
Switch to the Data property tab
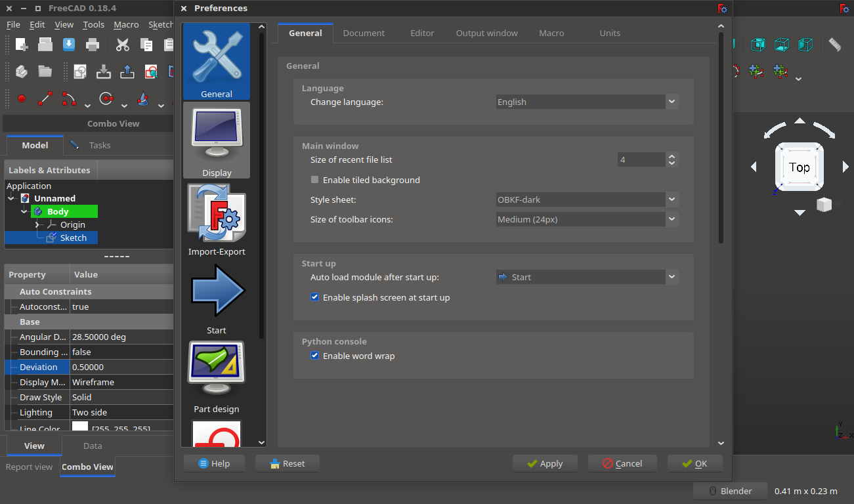93,446
